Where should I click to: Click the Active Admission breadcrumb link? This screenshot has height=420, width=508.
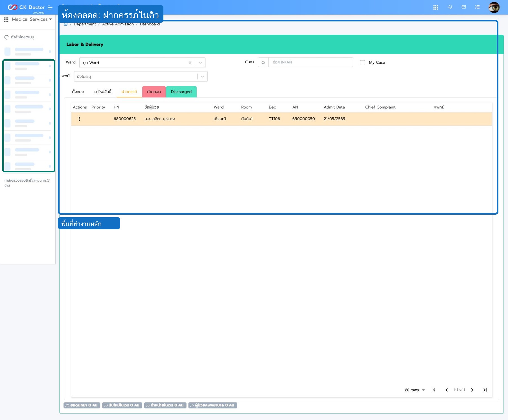[x=118, y=24]
